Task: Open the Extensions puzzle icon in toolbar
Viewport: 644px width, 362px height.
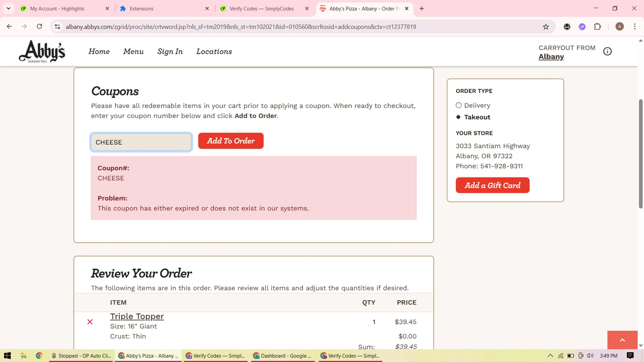Action: [597, 27]
